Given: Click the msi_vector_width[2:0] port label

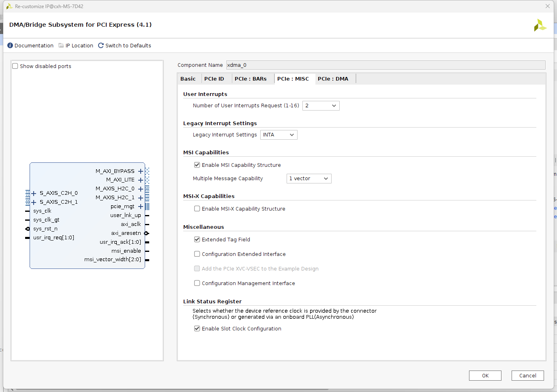Looking at the screenshot, I should point(113,260).
